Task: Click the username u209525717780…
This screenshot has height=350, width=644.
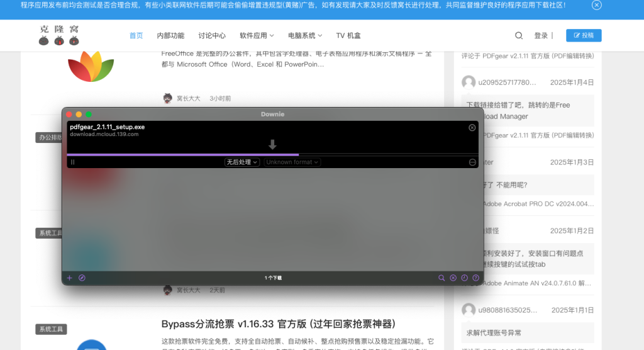Action: point(508,82)
